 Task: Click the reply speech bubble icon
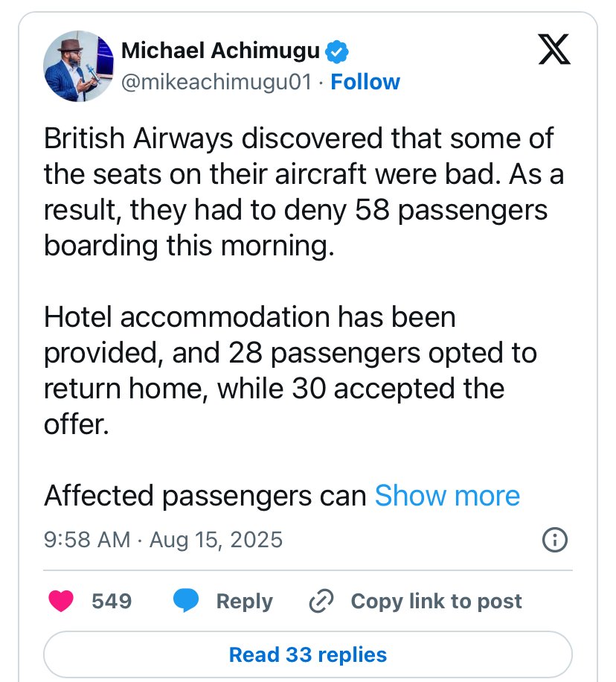186,602
